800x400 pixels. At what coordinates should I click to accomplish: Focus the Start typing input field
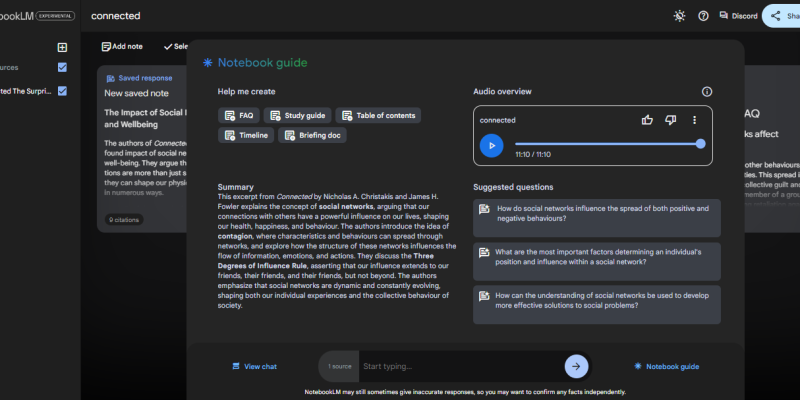pos(461,366)
